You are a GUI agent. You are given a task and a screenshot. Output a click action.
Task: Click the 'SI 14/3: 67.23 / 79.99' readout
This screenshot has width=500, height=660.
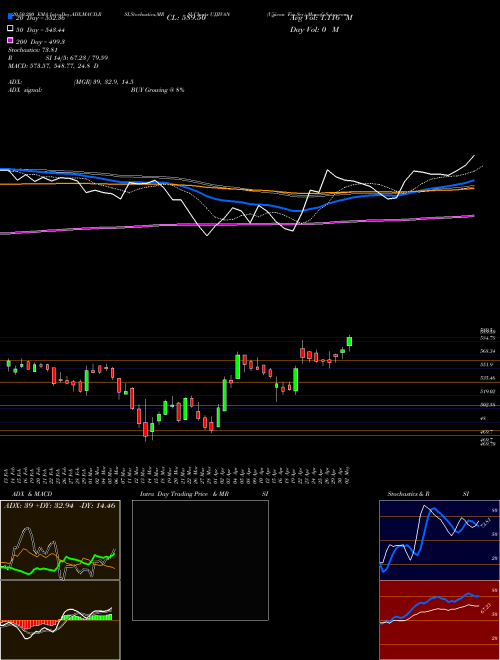point(77,58)
